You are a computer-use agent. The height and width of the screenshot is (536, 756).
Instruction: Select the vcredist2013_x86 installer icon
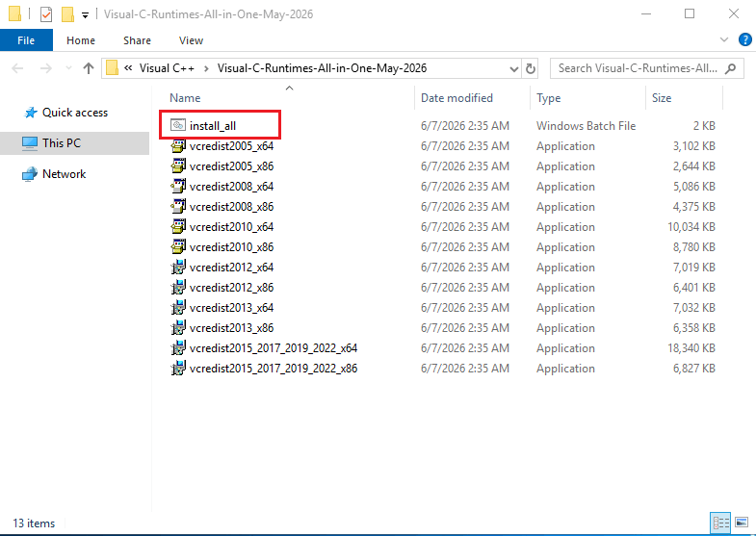(178, 328)
